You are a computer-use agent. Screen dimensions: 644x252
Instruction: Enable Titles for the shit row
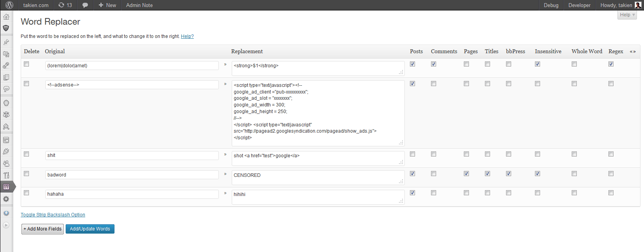[487, 154]
